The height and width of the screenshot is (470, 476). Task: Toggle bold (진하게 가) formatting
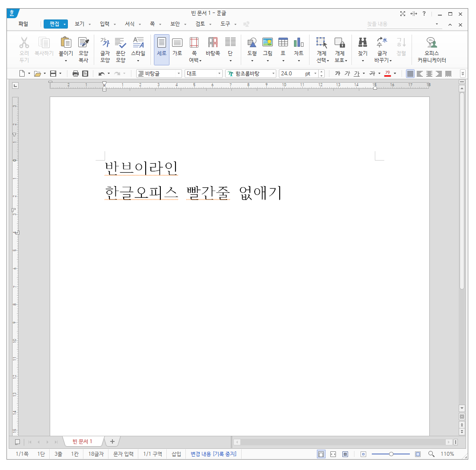(338, 74)
